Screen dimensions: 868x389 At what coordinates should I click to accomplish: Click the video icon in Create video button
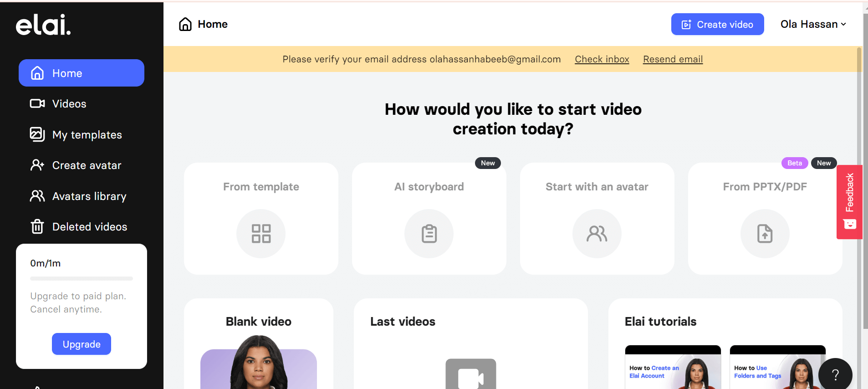686,25
